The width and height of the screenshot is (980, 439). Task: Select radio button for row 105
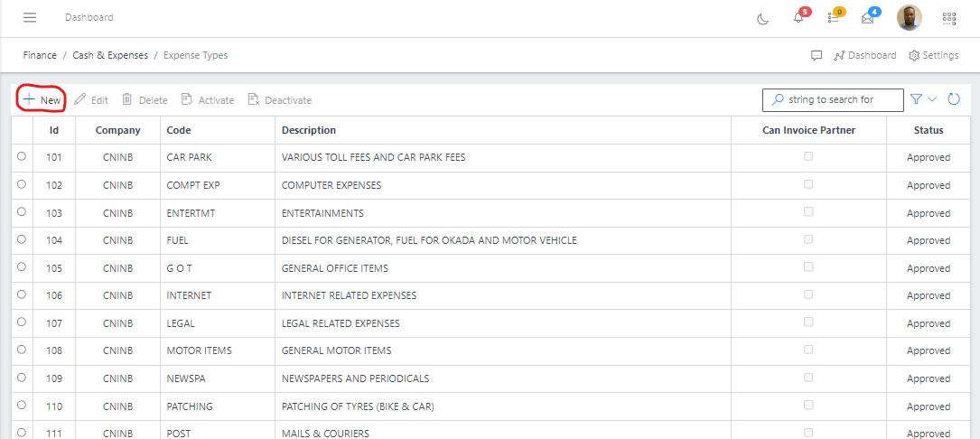click(22, 267)
